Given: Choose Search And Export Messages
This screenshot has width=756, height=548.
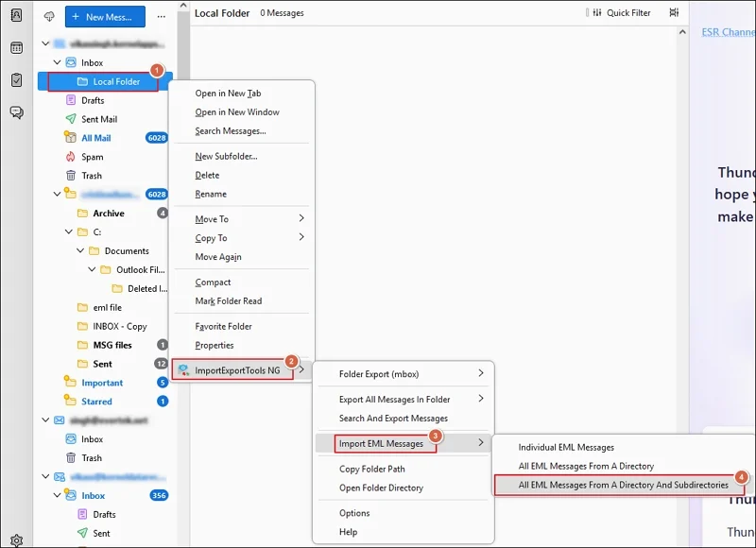Looking at the screenshot, I should pos(393,419).
